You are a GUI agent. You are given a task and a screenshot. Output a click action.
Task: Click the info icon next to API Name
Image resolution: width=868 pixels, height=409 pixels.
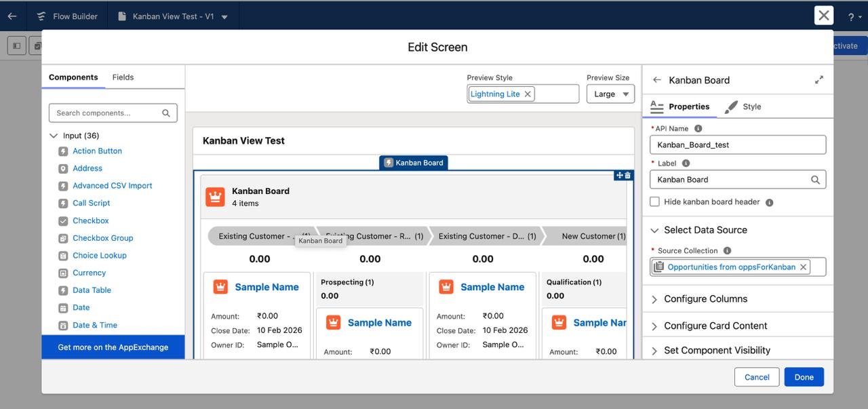tap(698, 128)
